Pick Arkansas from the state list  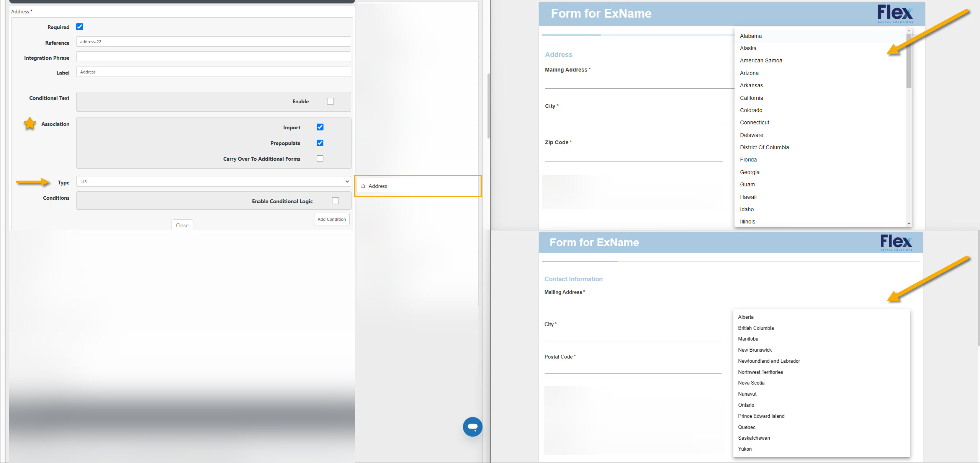(820, 85)
